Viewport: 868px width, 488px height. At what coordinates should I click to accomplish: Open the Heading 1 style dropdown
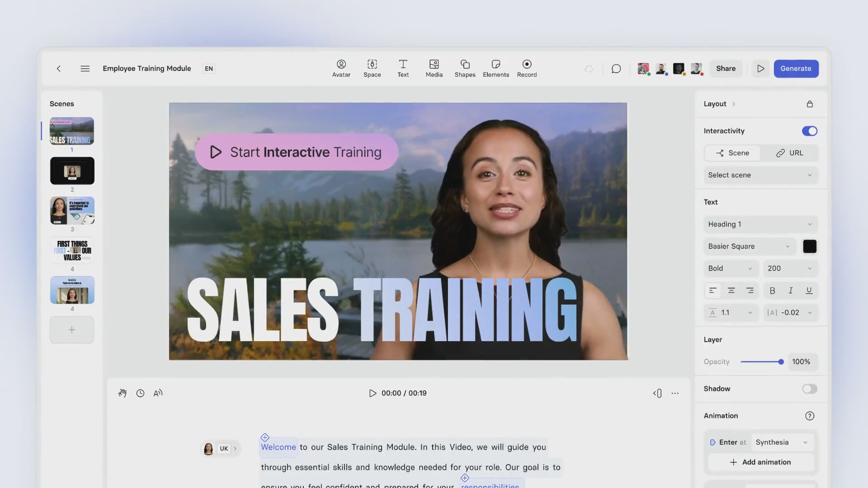click(760, 224)
